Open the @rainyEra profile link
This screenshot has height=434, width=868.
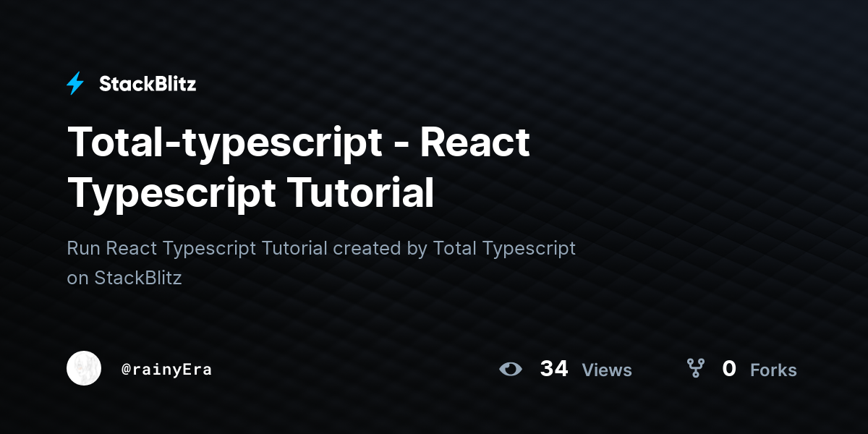tap(167, 369)
